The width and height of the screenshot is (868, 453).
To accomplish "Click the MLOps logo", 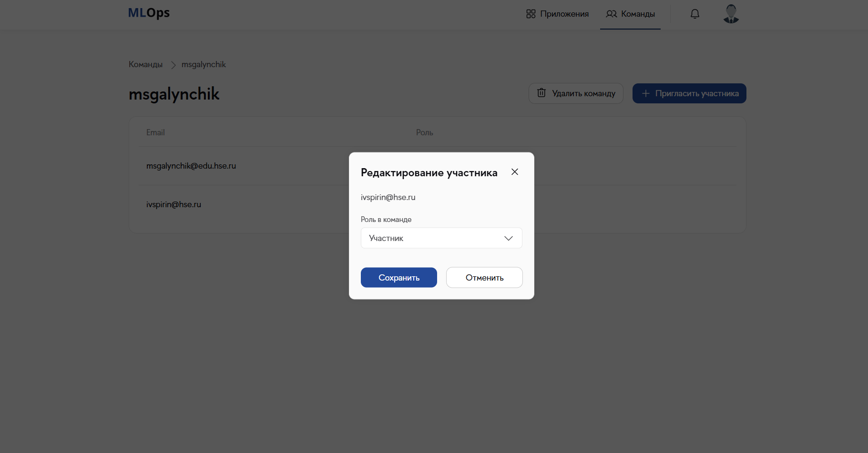I will (149, 13).
